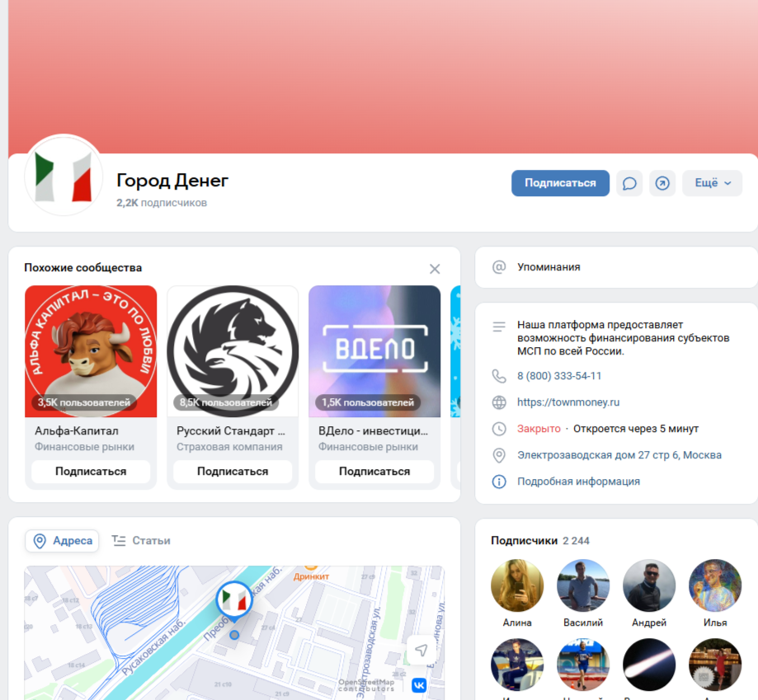Click the clock opening hours icon

coord(499,429)
